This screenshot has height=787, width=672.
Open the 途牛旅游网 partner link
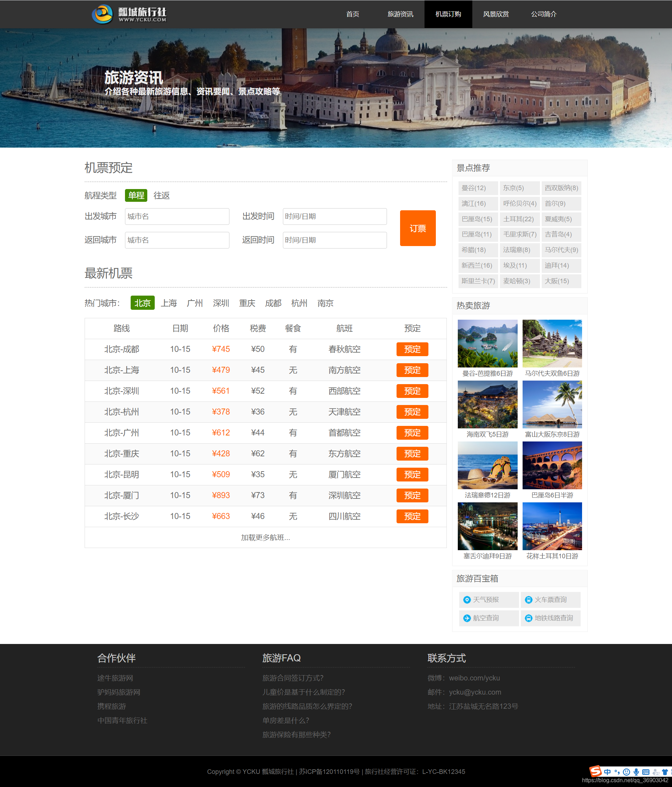coord(115,678)
